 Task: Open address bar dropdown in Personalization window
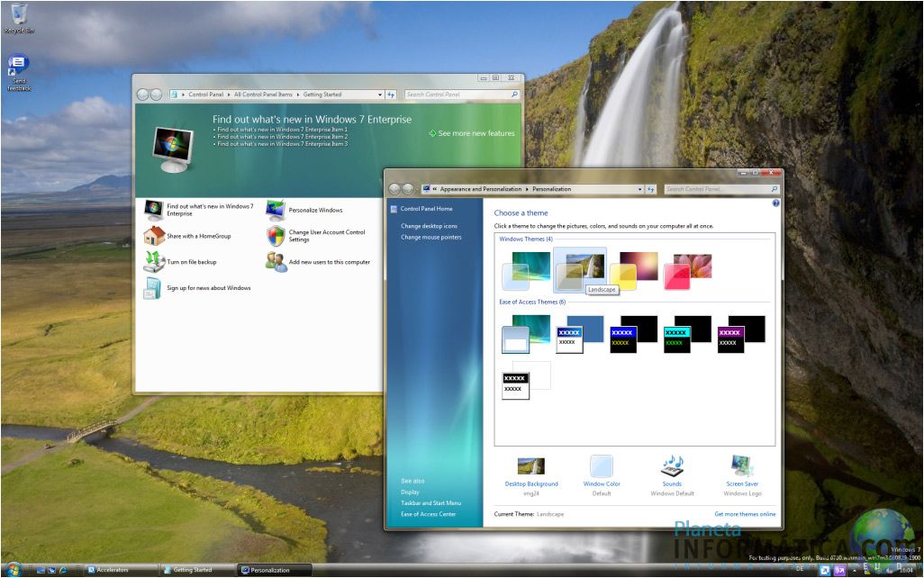640,189
